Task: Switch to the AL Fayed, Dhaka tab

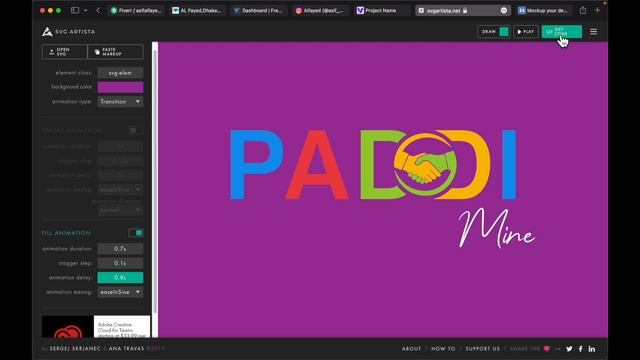Action: tap(197, 11)
